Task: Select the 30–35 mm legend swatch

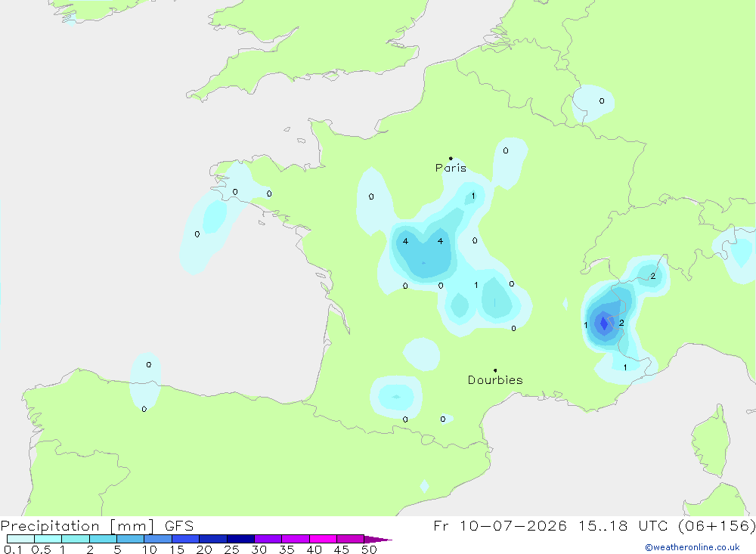Action: tap(268, 539)
